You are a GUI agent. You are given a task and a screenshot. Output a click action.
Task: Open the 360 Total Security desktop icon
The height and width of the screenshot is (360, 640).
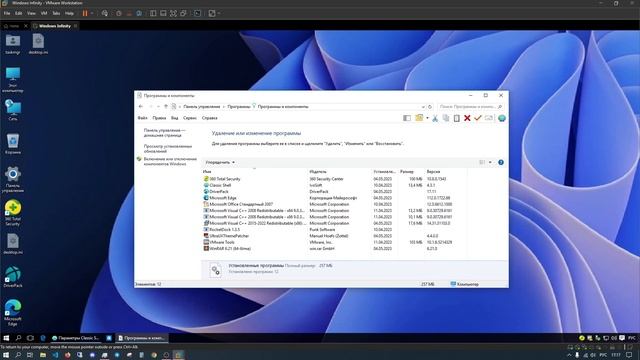[x=13, y=213]
